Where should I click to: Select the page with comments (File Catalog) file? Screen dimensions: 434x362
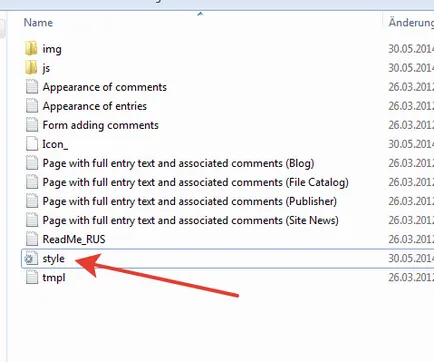click(x=195, y=182)
